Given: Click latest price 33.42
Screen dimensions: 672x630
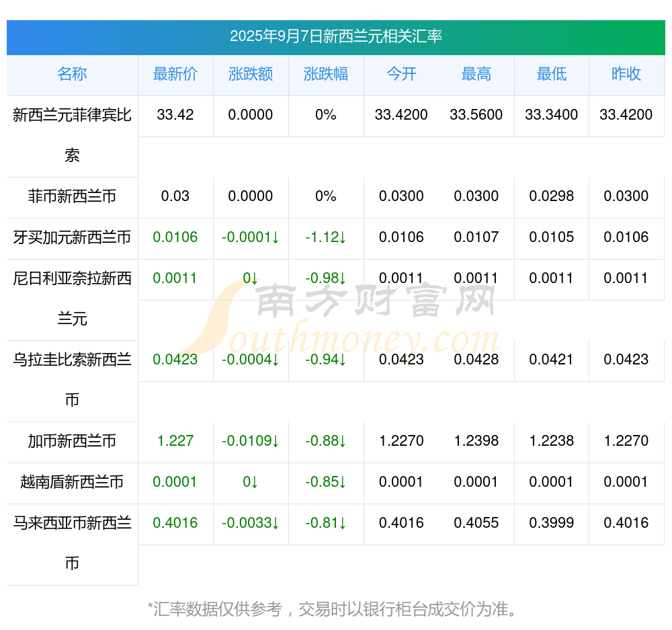Looking at the screenshot, I should 175,115.
